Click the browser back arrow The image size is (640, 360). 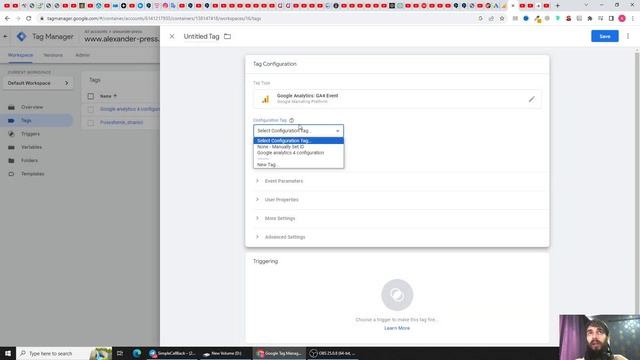click(x=7, y=18)
